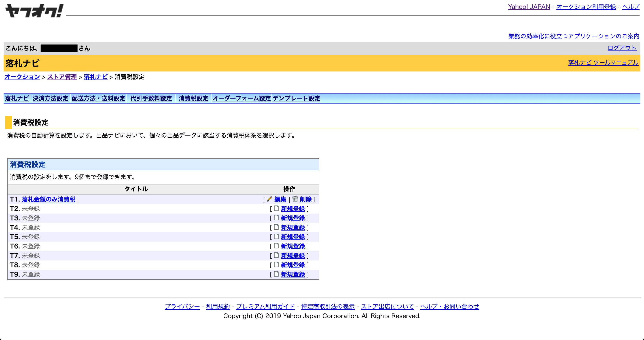Click the pencil edit icon in row T1
The width and height of the screenshot is (644, 340).
point(269,199)
